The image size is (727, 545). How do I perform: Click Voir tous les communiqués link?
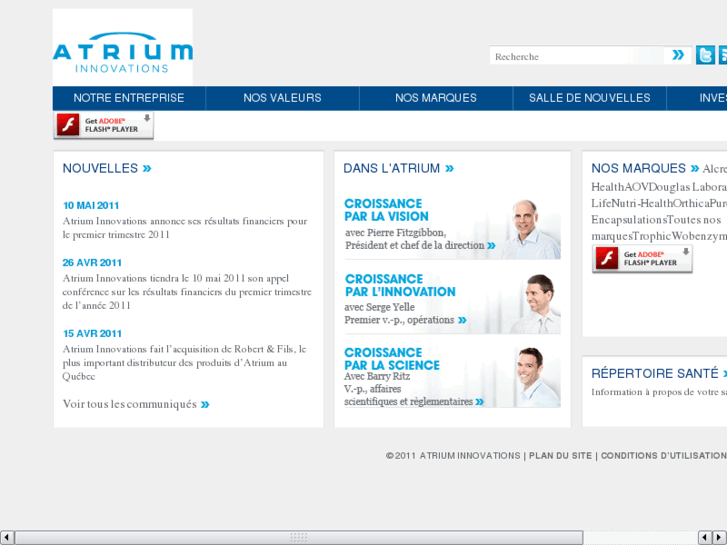pos(130,404)
